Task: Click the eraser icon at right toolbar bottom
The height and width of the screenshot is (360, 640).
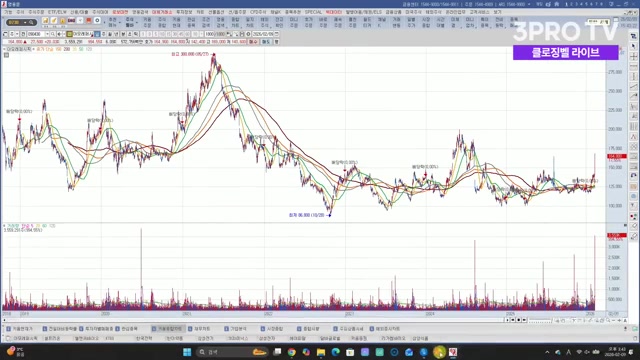Action: click(633, 236)
